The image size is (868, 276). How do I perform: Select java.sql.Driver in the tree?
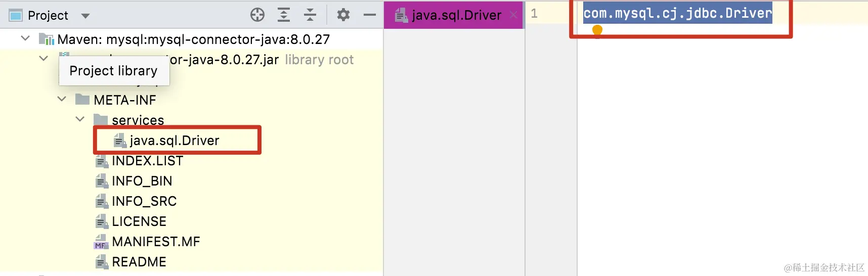click(x=174, y=141)
